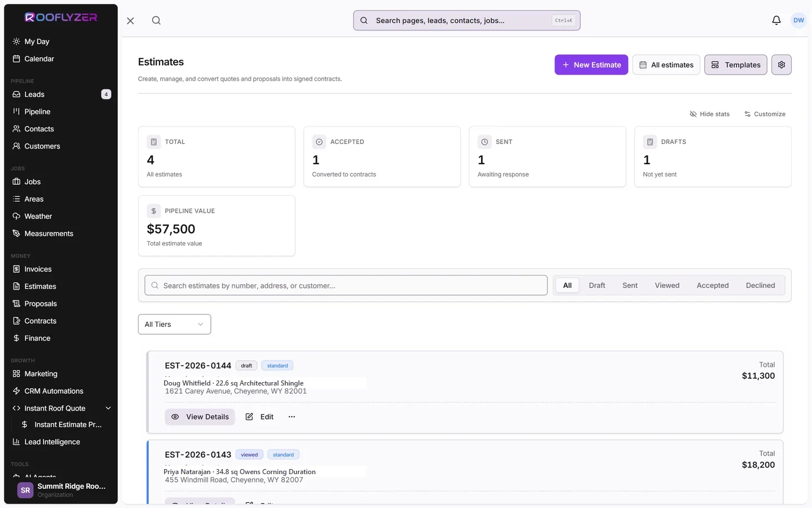
Task: Expand the All Tiers dropdown
Action: pyautogui.click(x=174, y=325)
